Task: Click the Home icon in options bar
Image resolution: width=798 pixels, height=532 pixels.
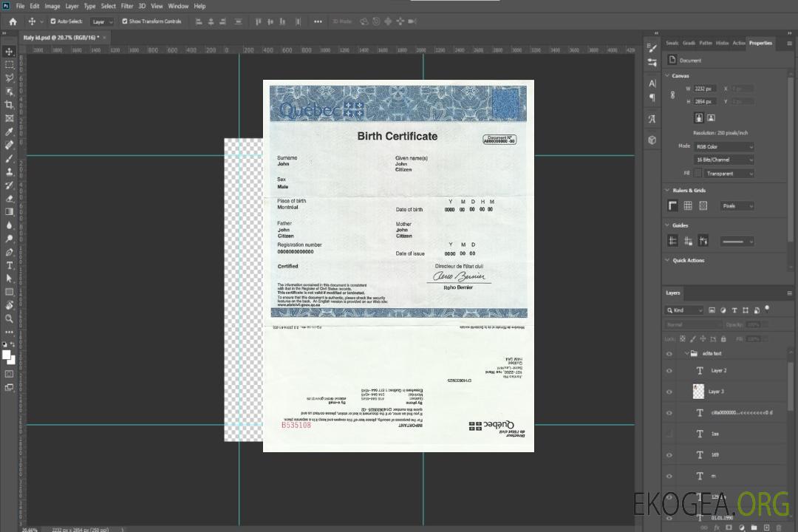Action: (13, 21)
